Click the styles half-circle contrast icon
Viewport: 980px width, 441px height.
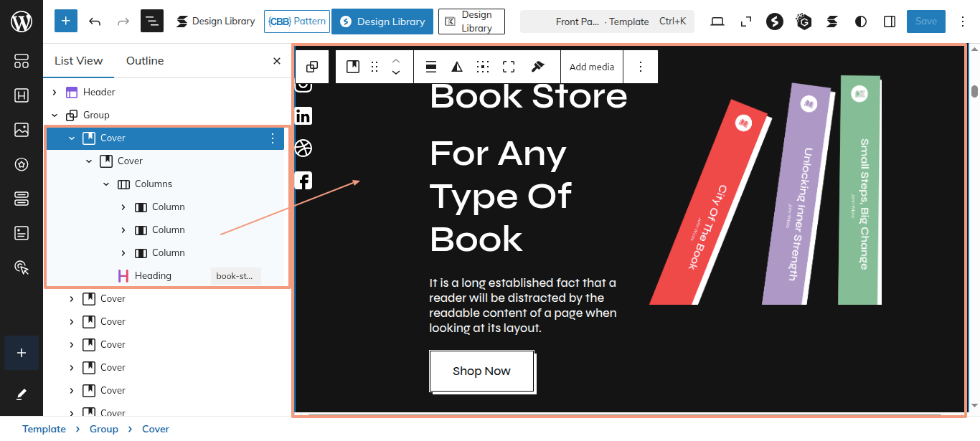(x=861, y=22)
